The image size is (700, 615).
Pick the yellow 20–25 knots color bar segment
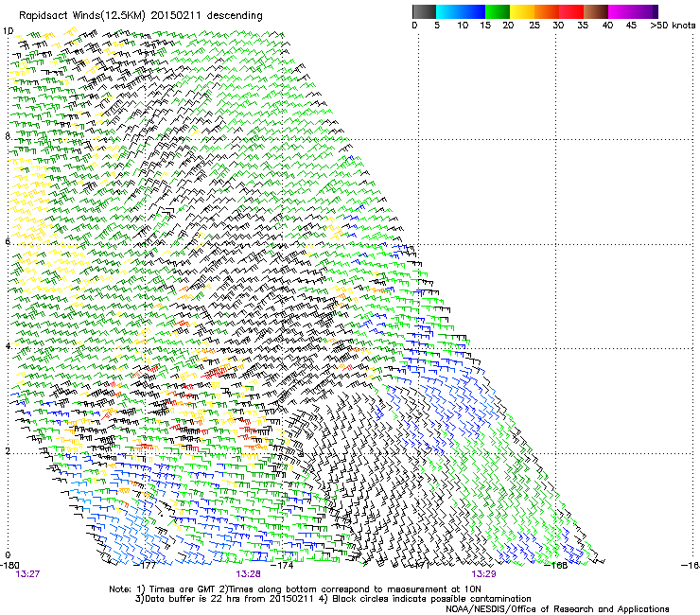(522, 11)
